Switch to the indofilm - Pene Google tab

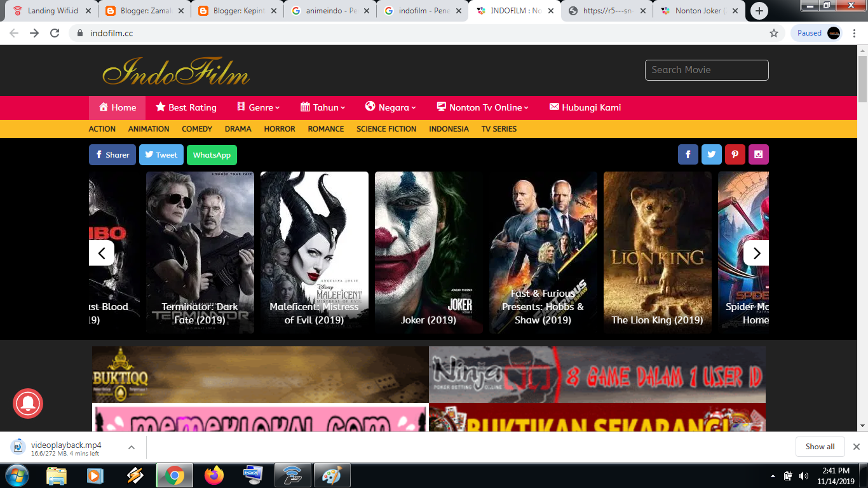click(x=423, y=11)
